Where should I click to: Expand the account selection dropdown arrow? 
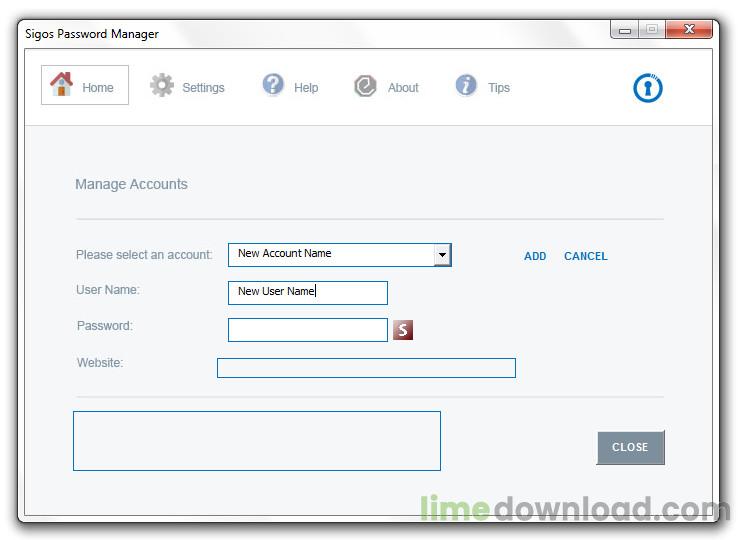tap(442, 255)
